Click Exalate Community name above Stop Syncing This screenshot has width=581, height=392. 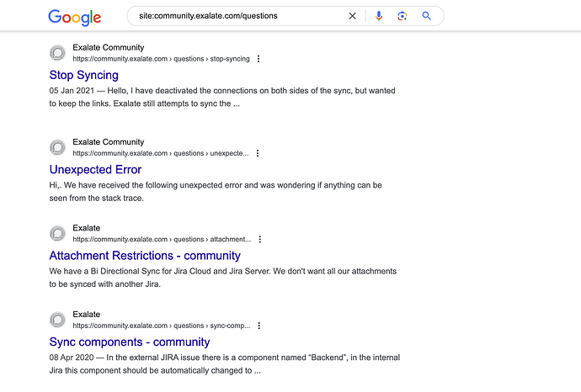[x=108, y=48]
